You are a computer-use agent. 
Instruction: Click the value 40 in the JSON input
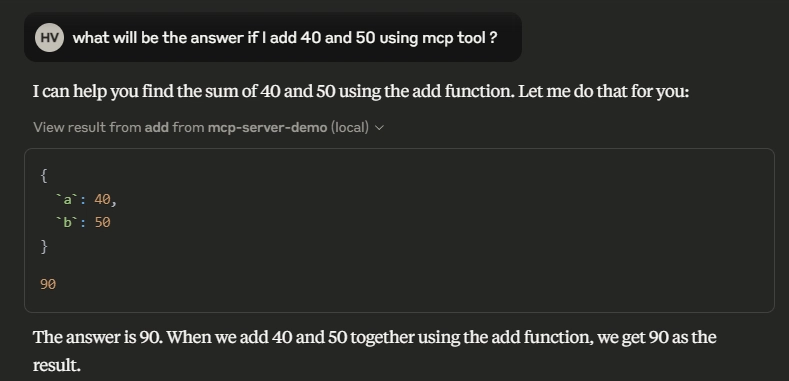[x=102, y=200]
